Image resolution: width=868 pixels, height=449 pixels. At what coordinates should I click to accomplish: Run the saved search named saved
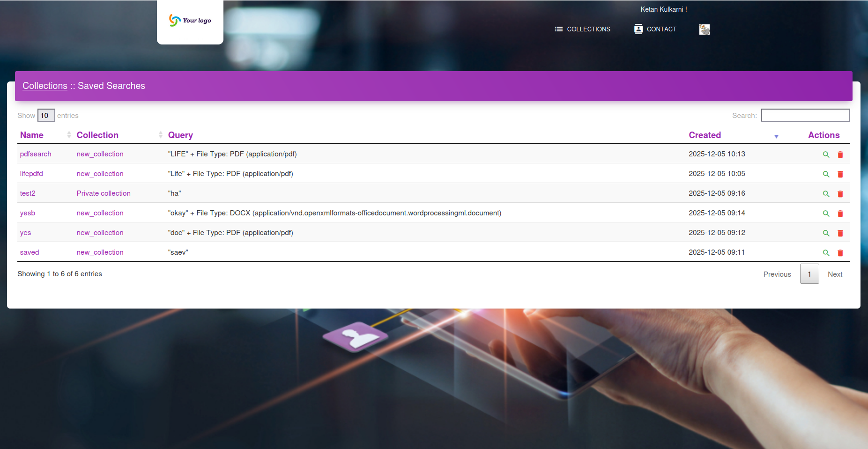(x=826, y=253)
